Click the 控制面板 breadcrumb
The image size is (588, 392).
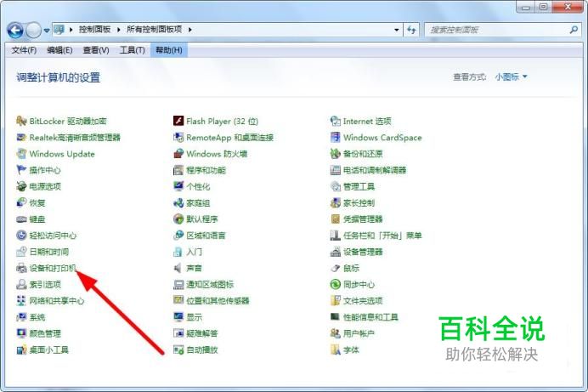pos(94,30)
